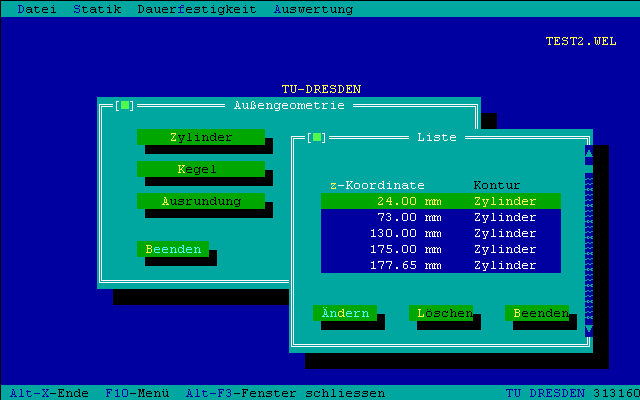Close the Außengeometrie window via its close box
This screenshot has height=400, width=640.
[125, 105]
